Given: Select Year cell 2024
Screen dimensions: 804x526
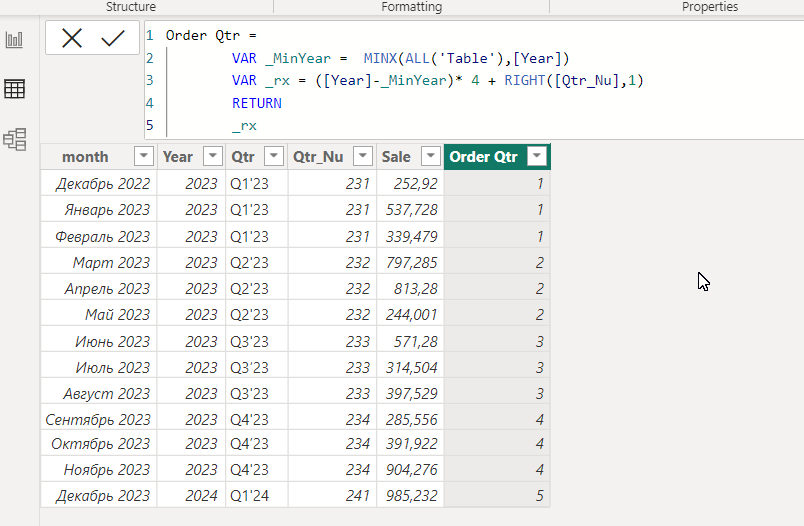Looking at the screenshot, I should coord(191,496).
